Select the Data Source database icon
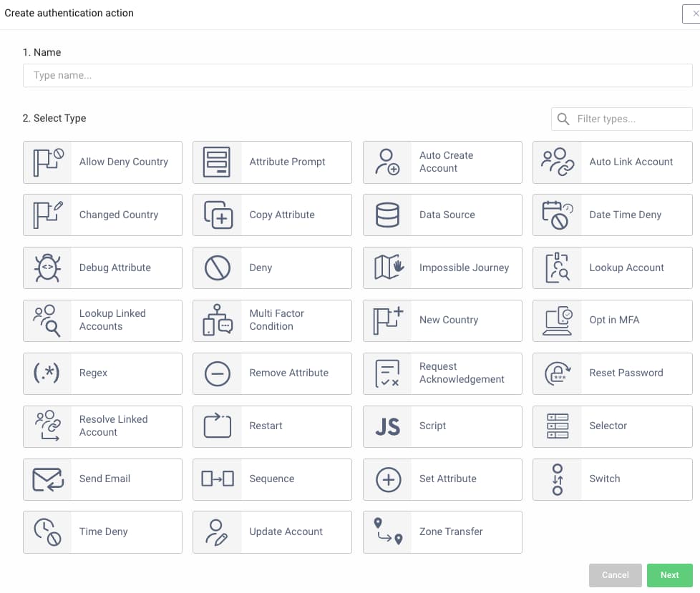 click(x=388, y=215)
